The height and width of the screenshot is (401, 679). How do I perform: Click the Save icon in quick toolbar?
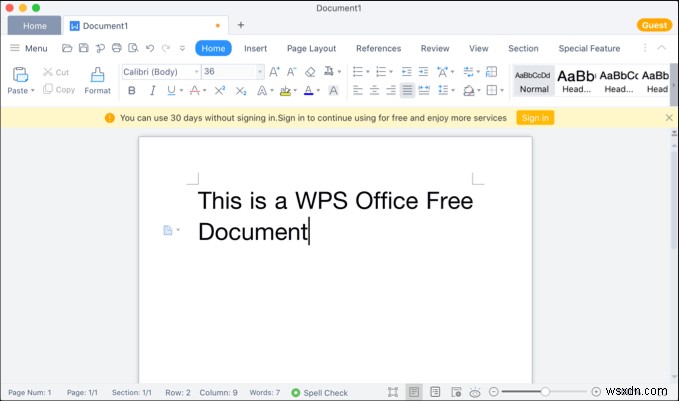click(x=84, y=48)
